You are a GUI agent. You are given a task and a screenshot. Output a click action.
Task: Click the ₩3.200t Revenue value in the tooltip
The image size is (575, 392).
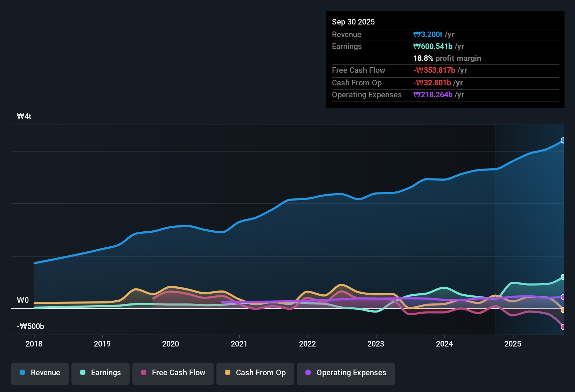click(428, 34)
